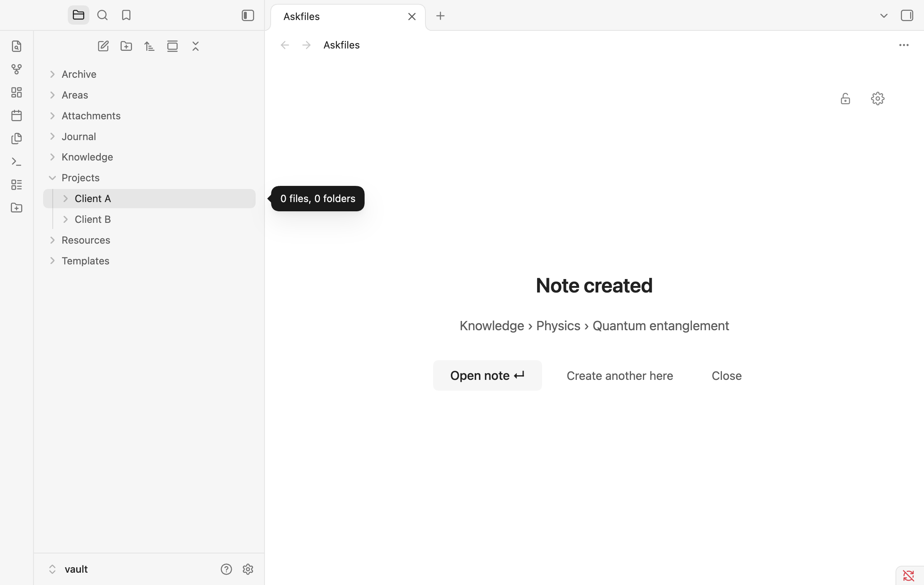
Task: Create a new note
Action: (x=103, y=46)
